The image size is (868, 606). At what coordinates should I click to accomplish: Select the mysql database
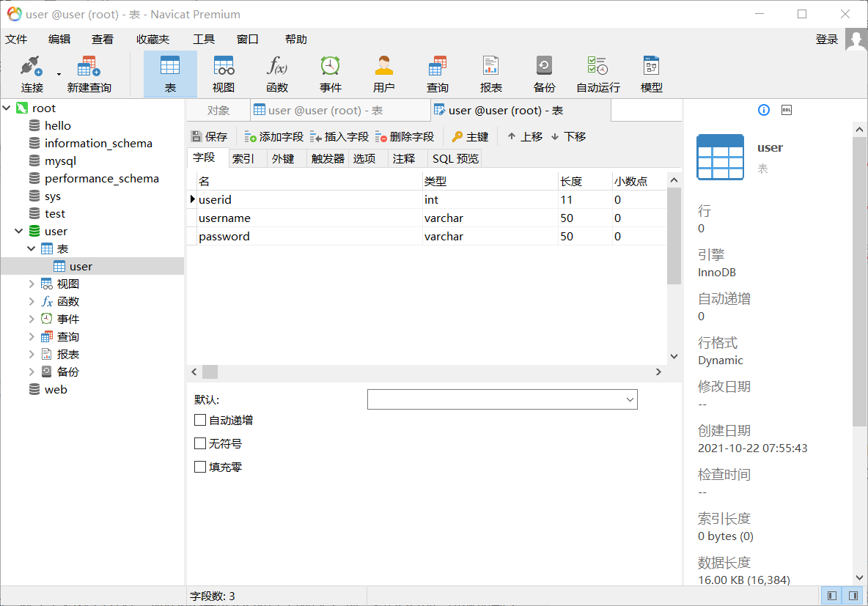(x=60, y=161)
